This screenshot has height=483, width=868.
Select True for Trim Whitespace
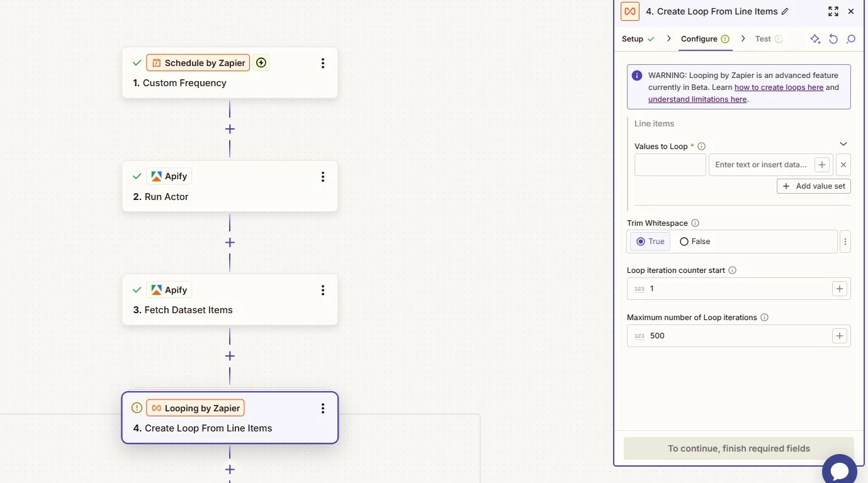tap(651, 241)
